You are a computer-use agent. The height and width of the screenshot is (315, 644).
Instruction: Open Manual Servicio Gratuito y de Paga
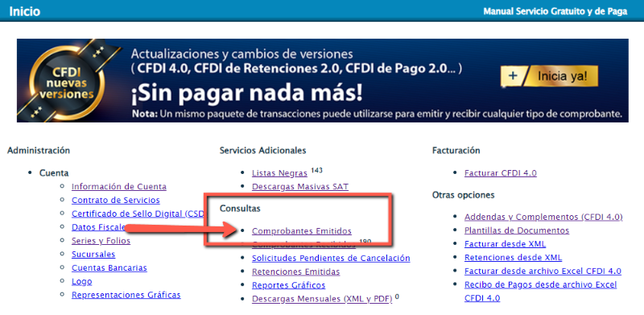tap(555, 11)
